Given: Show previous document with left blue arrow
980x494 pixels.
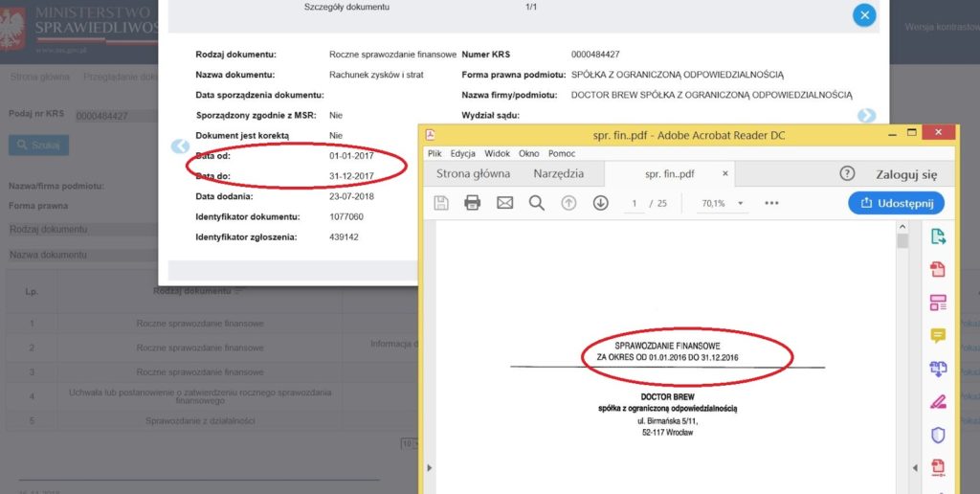Looking at the screenshot, I should (180, 146).
